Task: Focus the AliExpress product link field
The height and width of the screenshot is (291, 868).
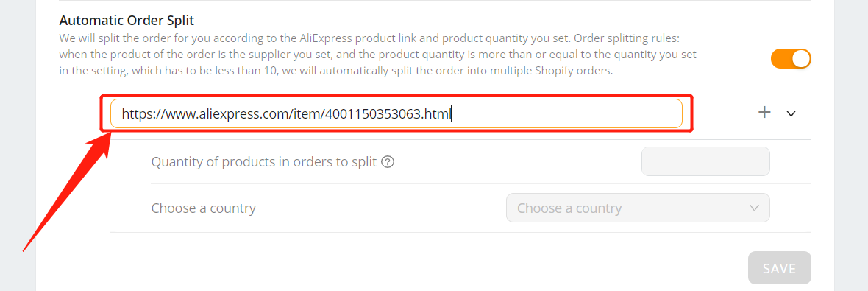Action: point(396,113)
